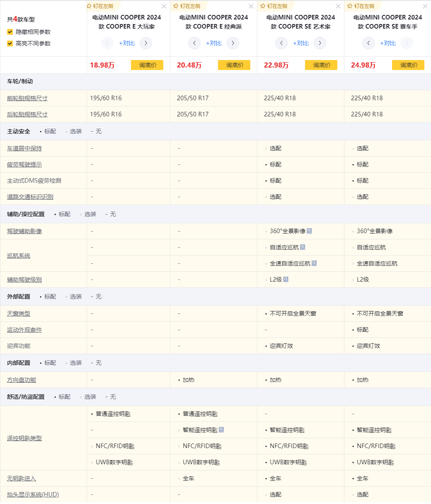Select 不可开启全景天窗 in the 赛车手 column
This screenshot has height=504, width=431.
pyautogui.click(x=380, y=313)
